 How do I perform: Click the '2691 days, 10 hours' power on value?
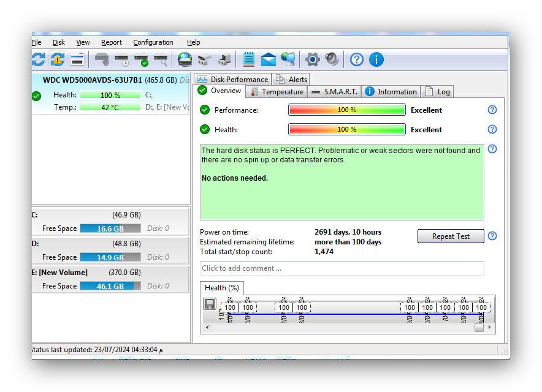348,232
